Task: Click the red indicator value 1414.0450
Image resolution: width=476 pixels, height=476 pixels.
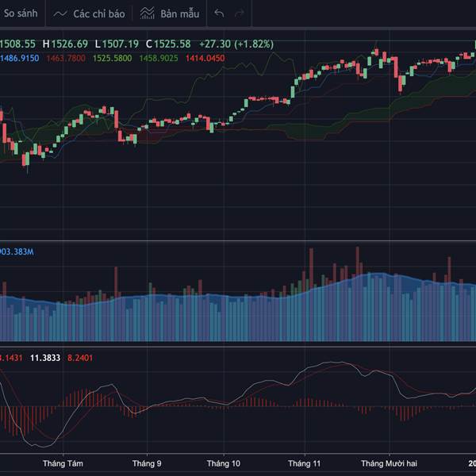Action: click(205, 58)
